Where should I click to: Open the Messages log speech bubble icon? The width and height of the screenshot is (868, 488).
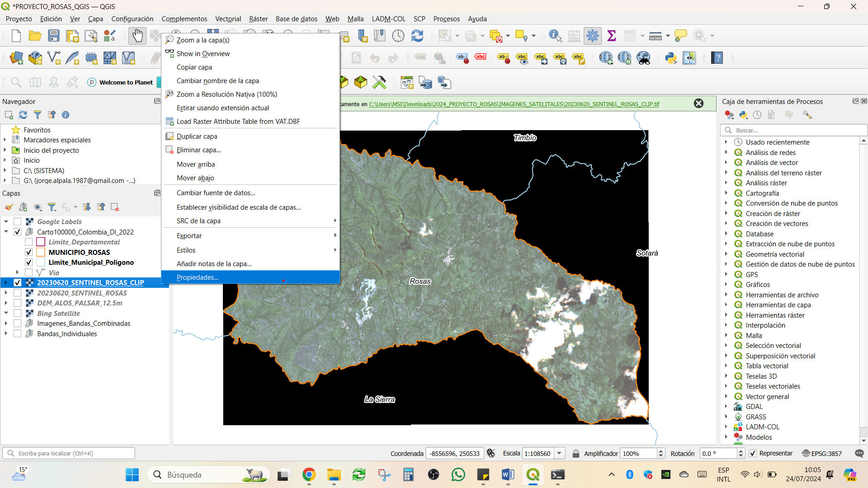(x=859, y=453)
